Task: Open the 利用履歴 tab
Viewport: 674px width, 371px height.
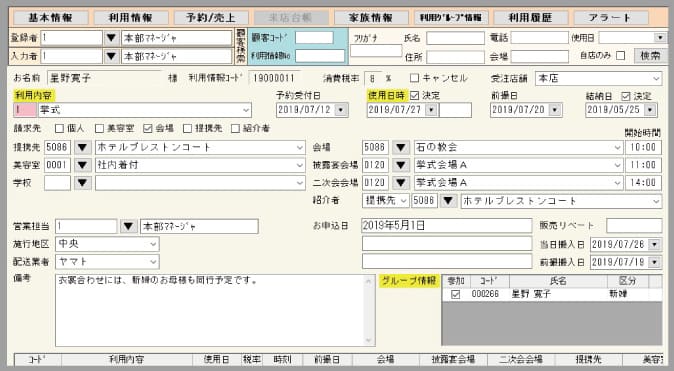Action: click(x=530, y=18)
